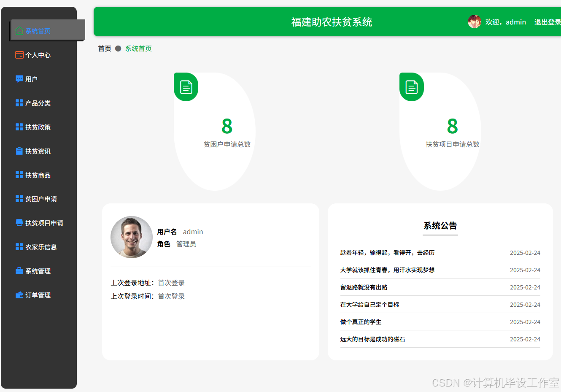Click the grid icon beside 产品分类
This screenshot has height=392, width=561.
[x=19, y=103]
